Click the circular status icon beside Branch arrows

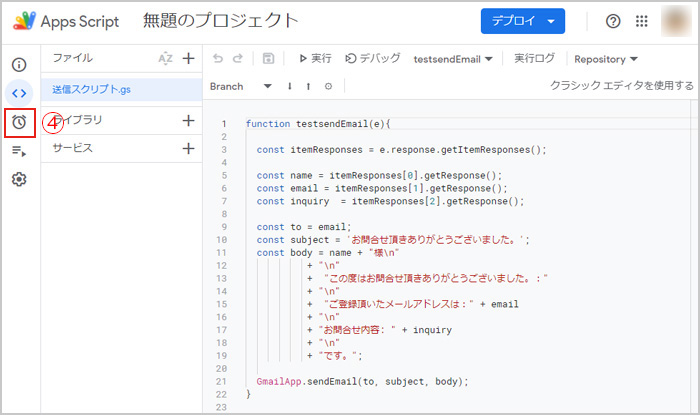pos(329,86)
